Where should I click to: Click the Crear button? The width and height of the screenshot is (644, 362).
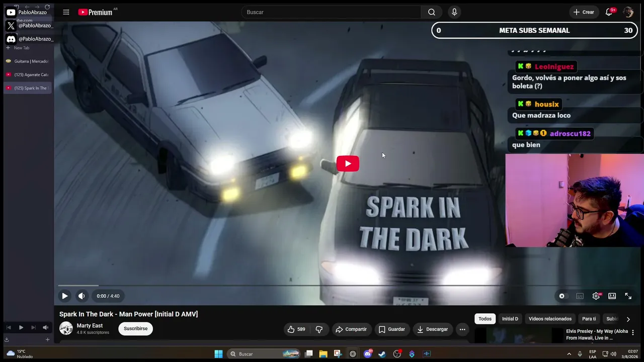pyautogui.click(x=584, y=12)
